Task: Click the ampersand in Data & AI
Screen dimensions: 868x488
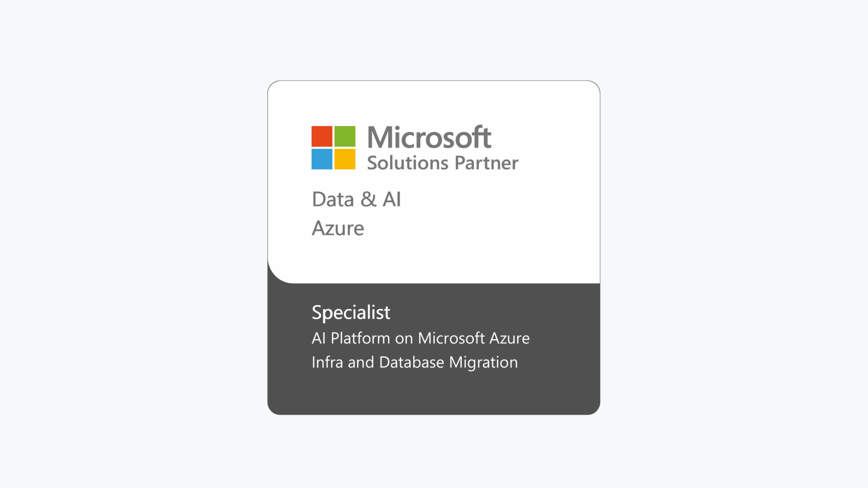Action: coord(369,199)
